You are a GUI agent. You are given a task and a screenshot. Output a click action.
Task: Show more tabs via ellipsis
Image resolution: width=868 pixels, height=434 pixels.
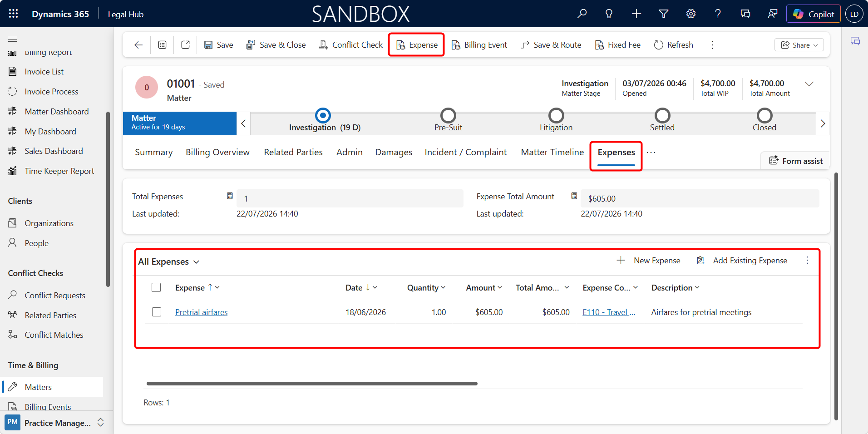pyautogui.click(x=651, y=153)
